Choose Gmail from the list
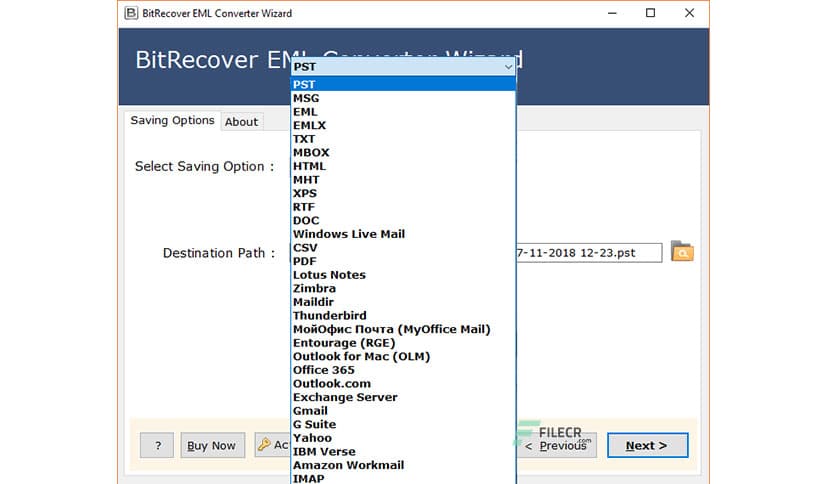This screenshot has height=484, width=836. (404, 410)
